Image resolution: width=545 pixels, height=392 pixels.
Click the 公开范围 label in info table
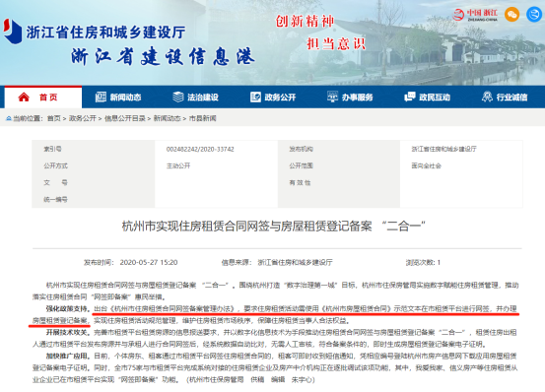(301, 166)
